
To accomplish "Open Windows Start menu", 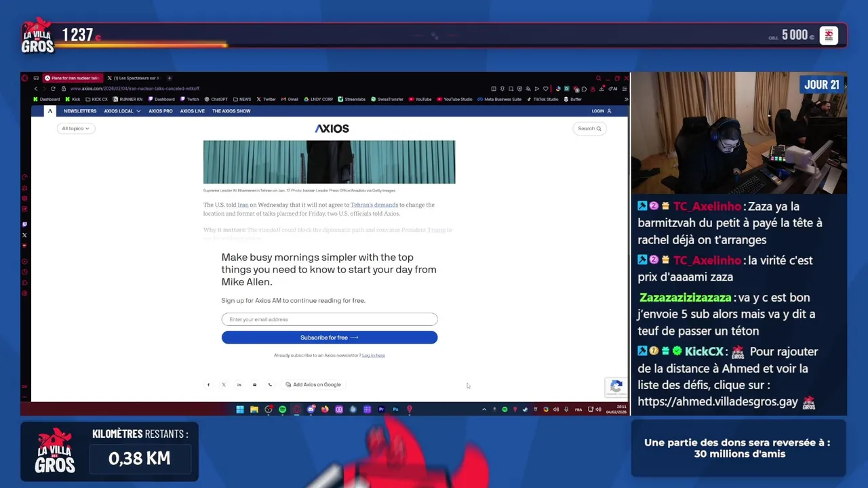I will 239,409.
